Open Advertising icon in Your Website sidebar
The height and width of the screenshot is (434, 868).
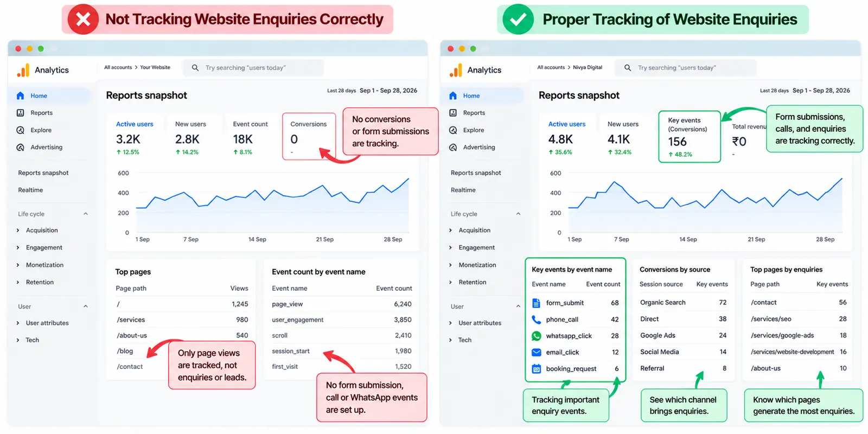click(x=21, y=148)
